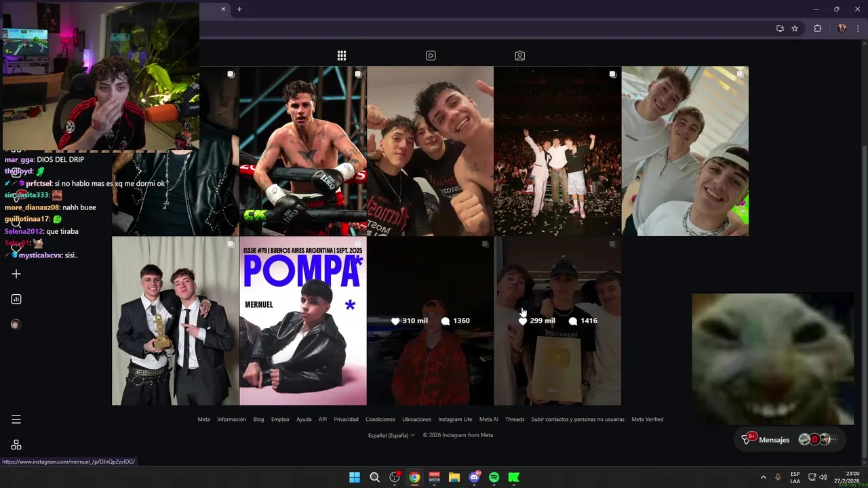
Task: Open the Ayuda footer link
Action: (x=304, y=419)
